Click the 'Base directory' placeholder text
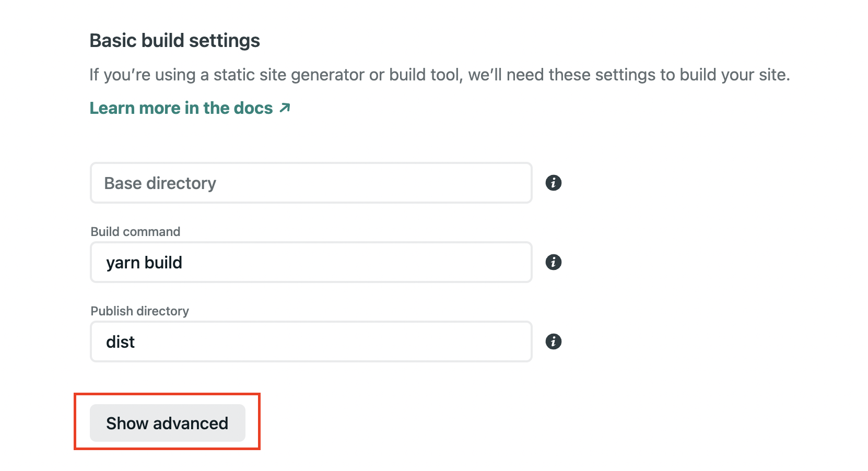This screenshot has width=868, height=471. [x=160, y=183]
